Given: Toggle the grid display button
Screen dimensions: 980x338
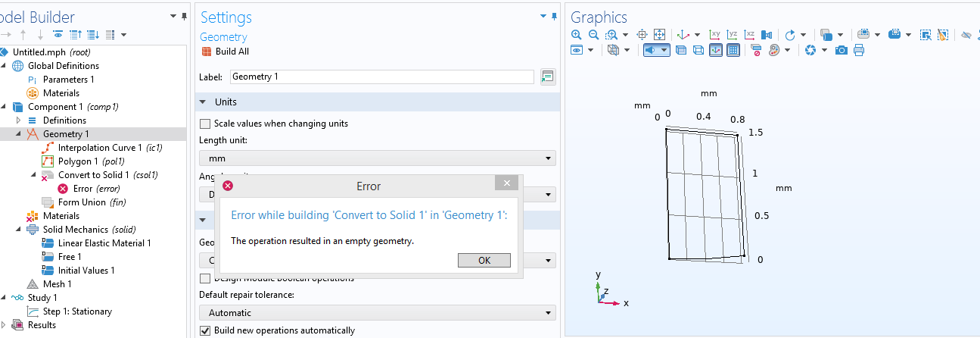Looking at the screenshot, I should (733, 50).
